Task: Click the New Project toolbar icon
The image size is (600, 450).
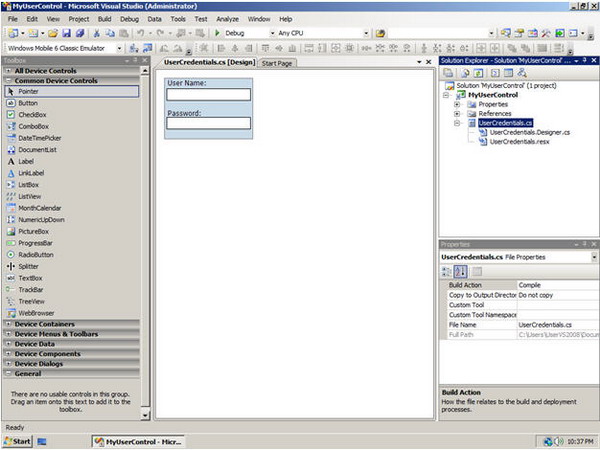Action: click(13, 33)
